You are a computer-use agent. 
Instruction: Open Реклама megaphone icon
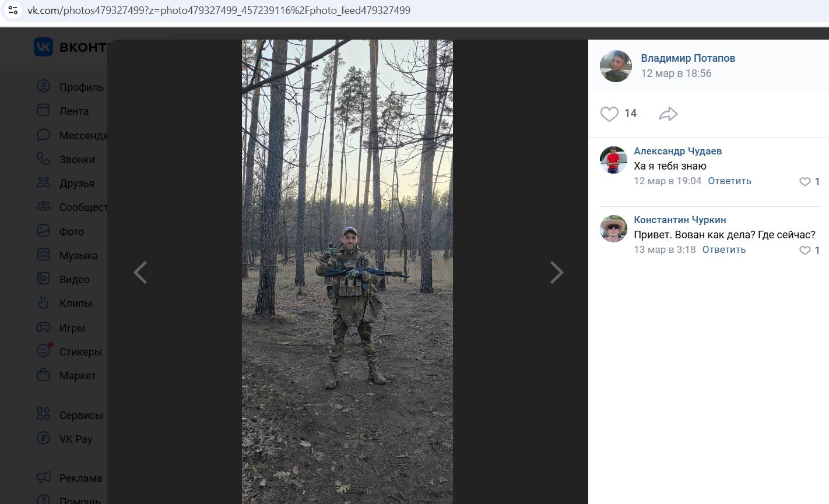coord(44,477)
